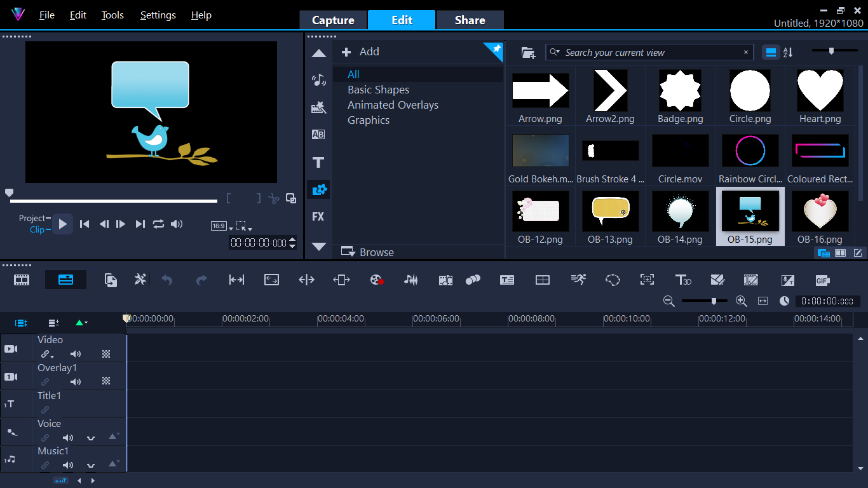Click the Record/Capture option icon
The width and height of the screenshot is (868, 488).
pyautogui.click(x=377, y=280)
